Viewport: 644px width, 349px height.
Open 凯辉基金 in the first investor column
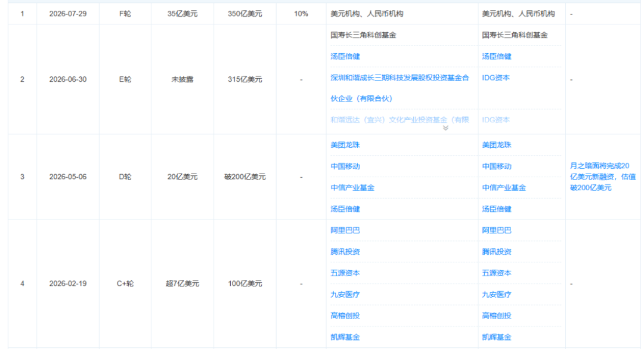tap(345, 337)
